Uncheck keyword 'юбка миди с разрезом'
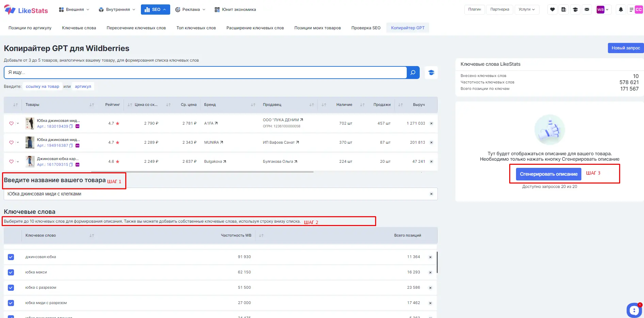The height and width of the screenshot is (318, 644). [11, 303]
